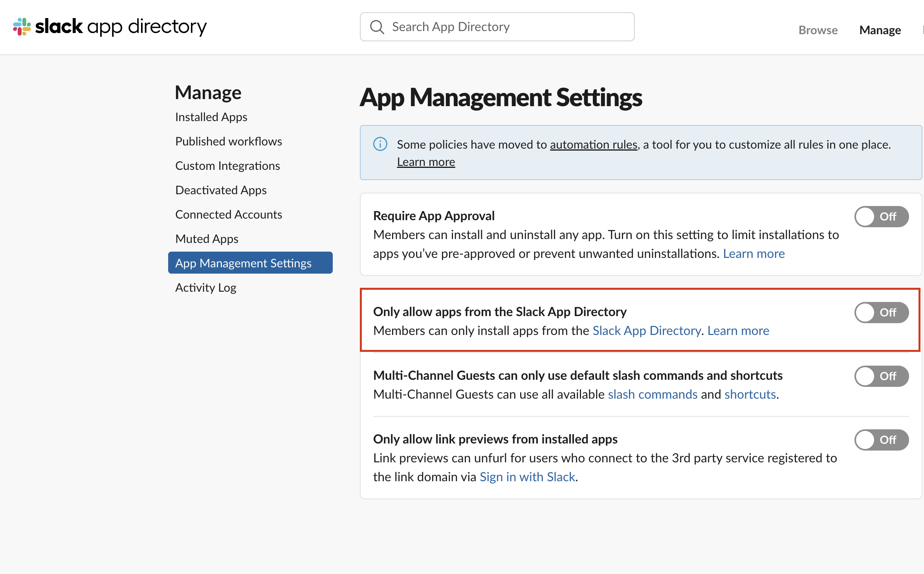Select App Management Settings sidebar item
This screenshot has height=574, width=924.
(x=250, y=263)
